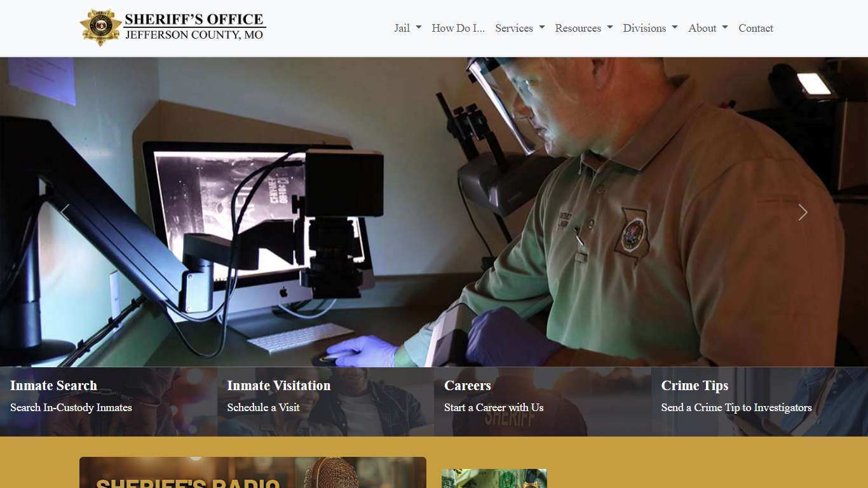Click Search In-Custody Inmates subtitle

pos(71,407)
